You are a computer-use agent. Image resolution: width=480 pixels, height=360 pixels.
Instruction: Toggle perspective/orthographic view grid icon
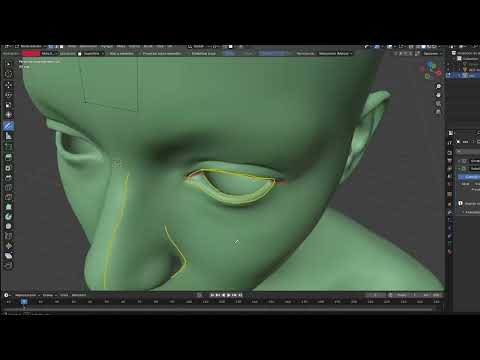[x=438, y=112]
